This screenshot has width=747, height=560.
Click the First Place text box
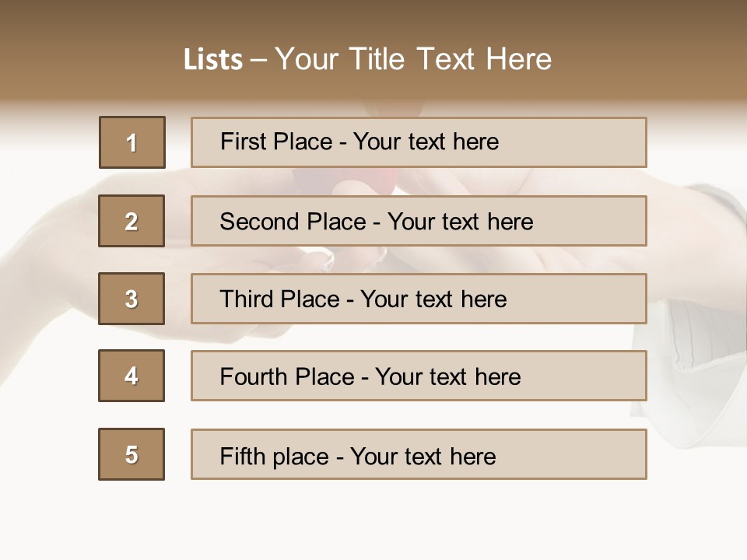pos(419,142)
